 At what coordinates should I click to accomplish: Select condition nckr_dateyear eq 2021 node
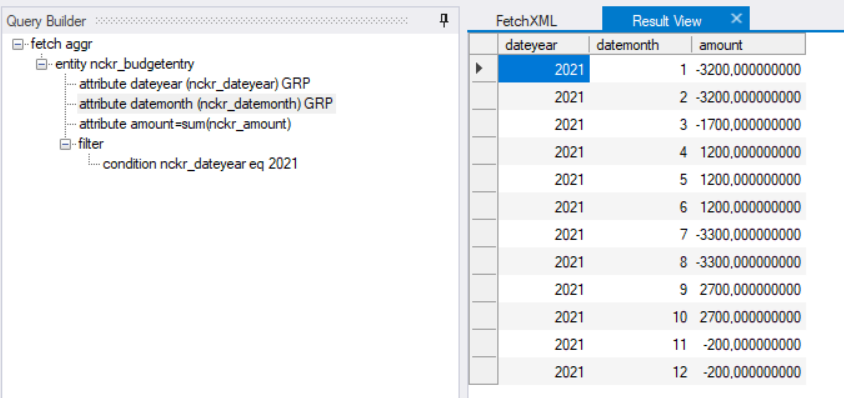200,164
